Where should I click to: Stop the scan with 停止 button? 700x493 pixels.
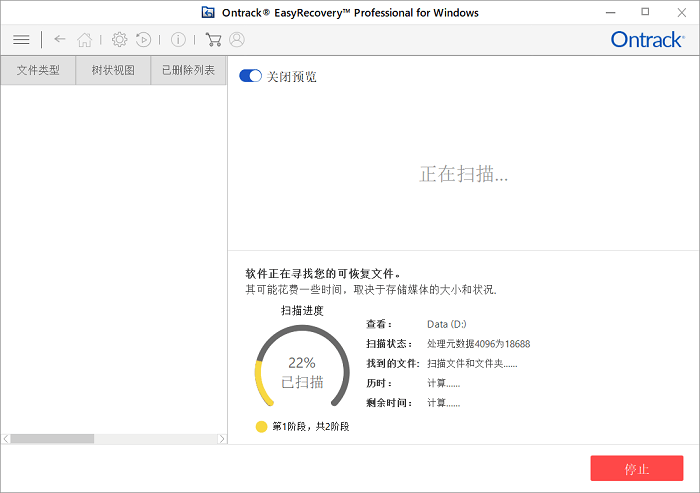[637, 468]
